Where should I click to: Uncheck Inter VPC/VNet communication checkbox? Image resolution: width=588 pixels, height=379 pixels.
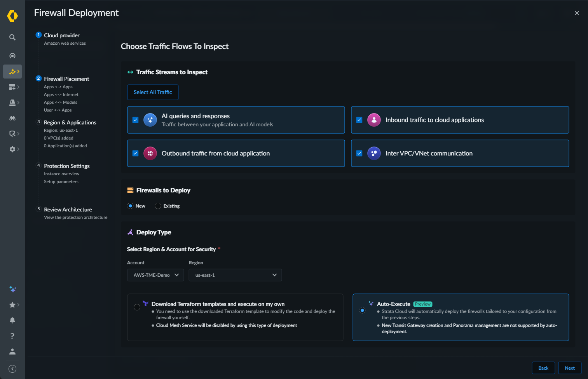coord(359,153)
